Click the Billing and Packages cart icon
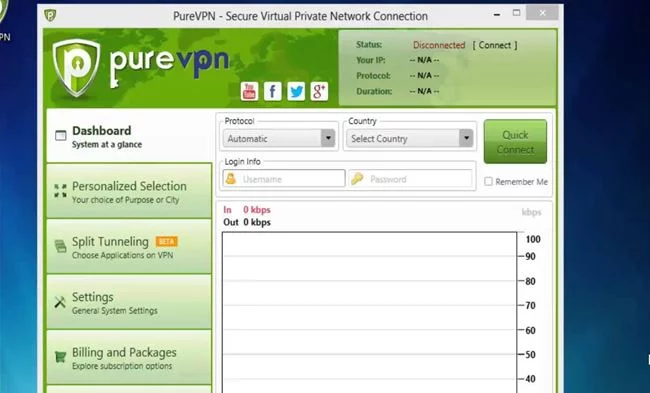 61,357
